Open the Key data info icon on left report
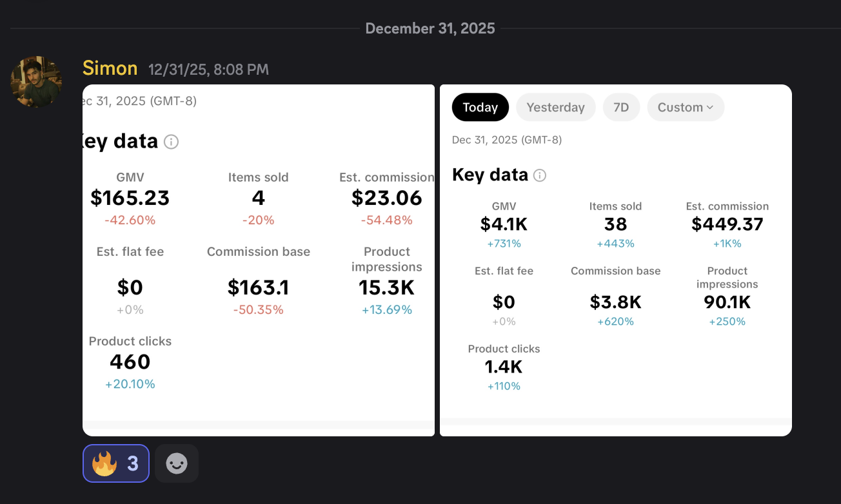 coord(171,141)
